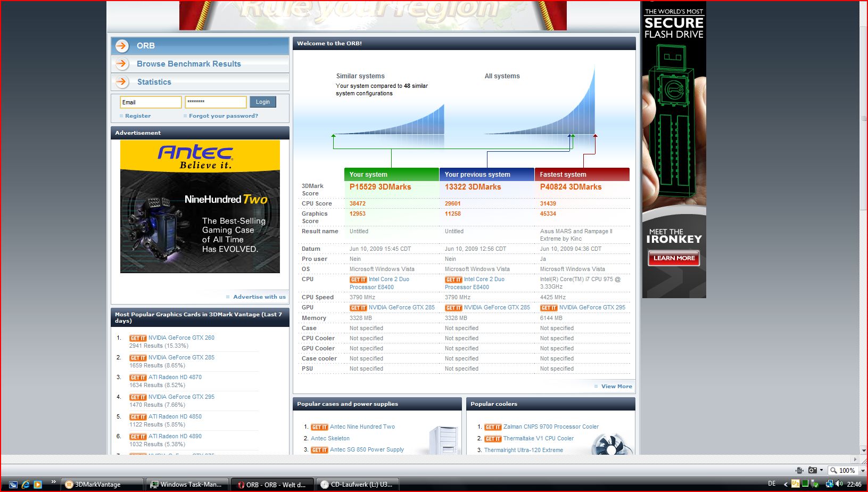Click the P15529 3DMarks score
The image size is (868, 492).
coord(380,187)
